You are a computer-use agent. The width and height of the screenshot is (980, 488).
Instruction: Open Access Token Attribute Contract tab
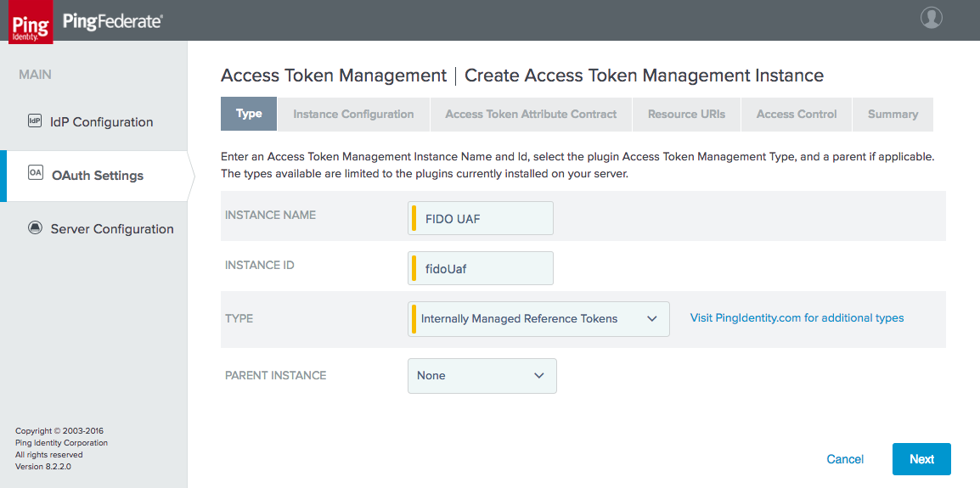[x=532, y=115]
